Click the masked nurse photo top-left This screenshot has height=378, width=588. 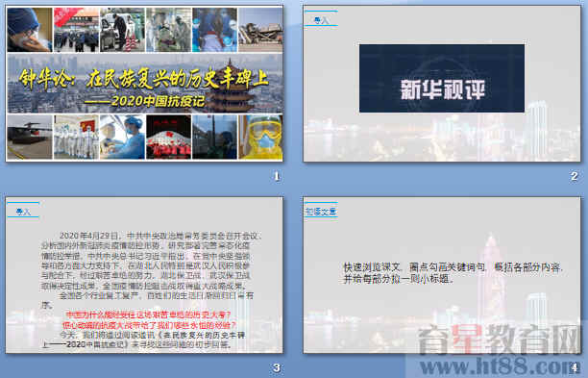pyautogui.click(x=29, y=30)
